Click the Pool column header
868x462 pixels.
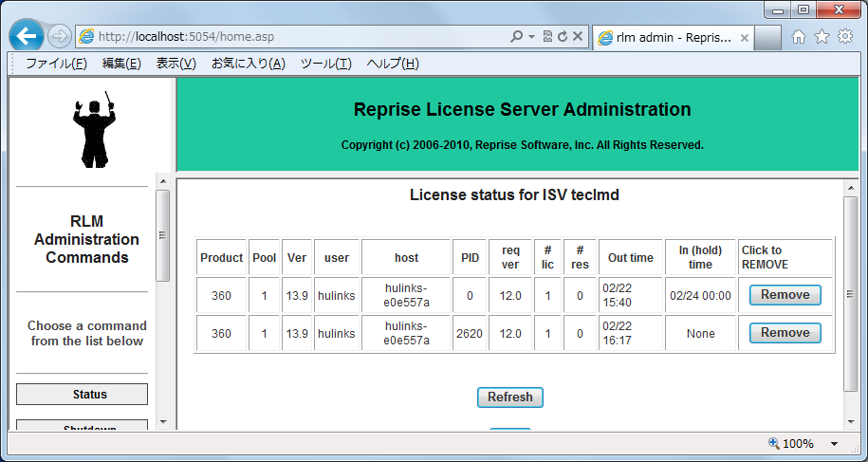point(264,258)
